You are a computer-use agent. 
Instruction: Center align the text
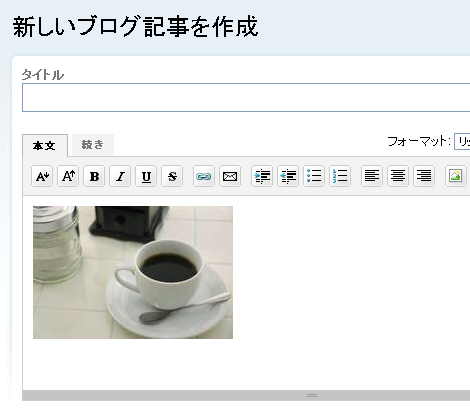398,176
